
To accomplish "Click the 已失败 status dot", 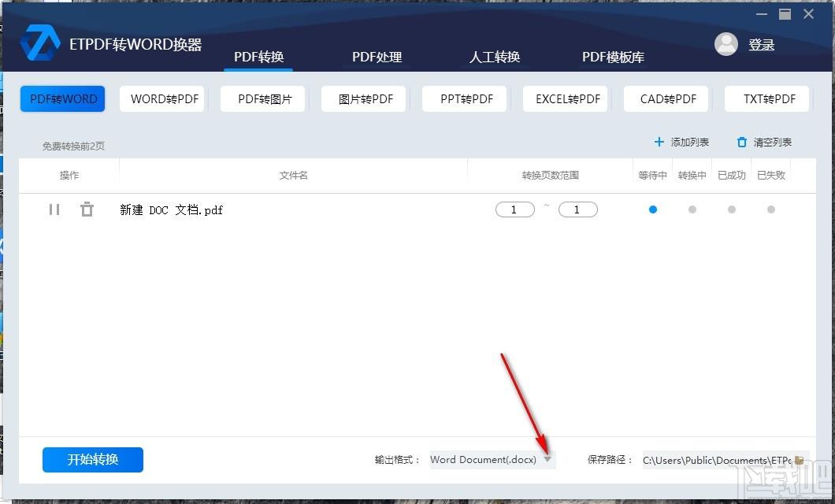I will (x=771, y=209).
